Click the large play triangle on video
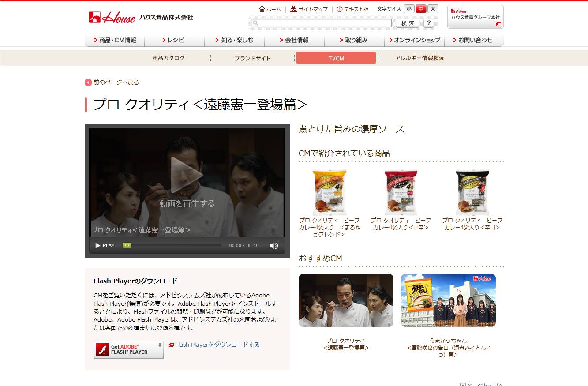This screenshot has height=386, width=588. [186, 176]
